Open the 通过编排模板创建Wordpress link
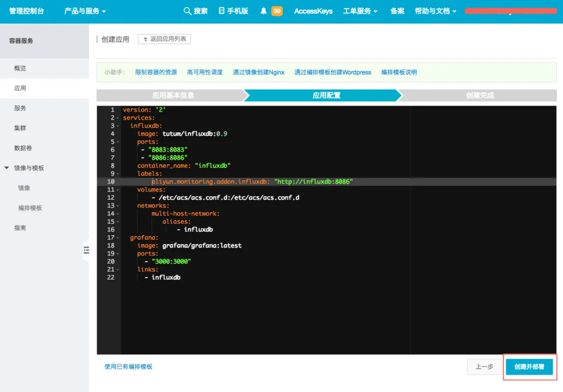 (333, 72)
